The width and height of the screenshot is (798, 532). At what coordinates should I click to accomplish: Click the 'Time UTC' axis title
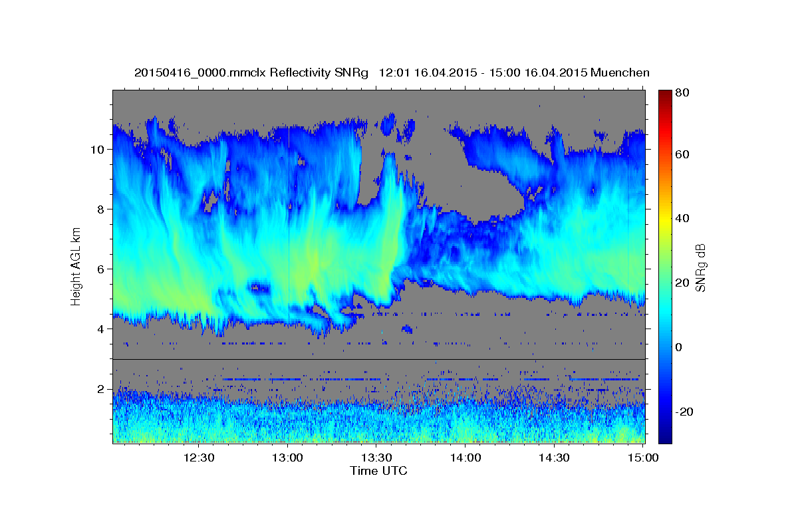tap(378, 471)
